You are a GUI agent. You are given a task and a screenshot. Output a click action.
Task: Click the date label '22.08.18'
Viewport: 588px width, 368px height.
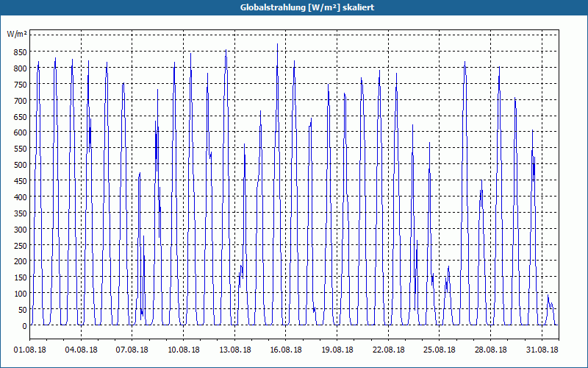click(x=389, y=350)
